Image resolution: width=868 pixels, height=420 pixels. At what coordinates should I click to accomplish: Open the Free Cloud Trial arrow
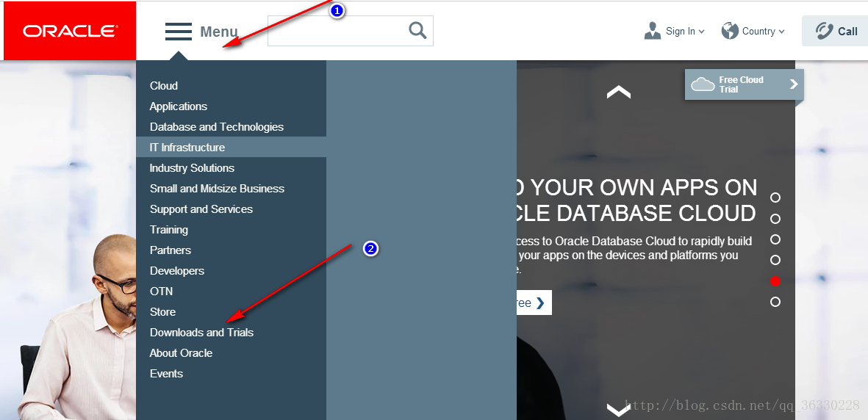pos(794,84)
